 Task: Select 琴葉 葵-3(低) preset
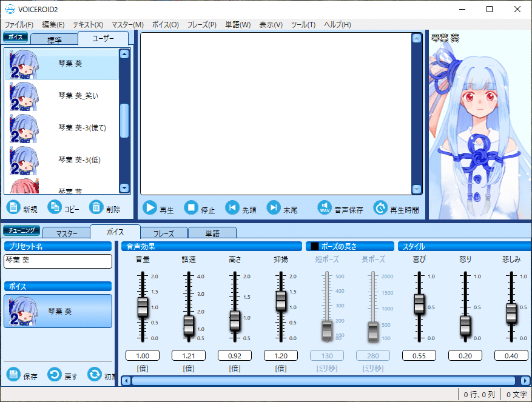[62, 160]
